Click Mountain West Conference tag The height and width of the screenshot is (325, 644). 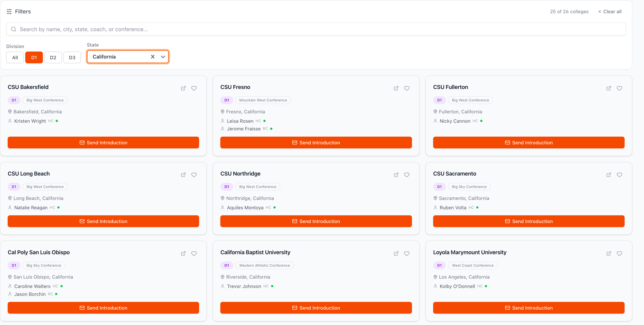click(263, 100)
